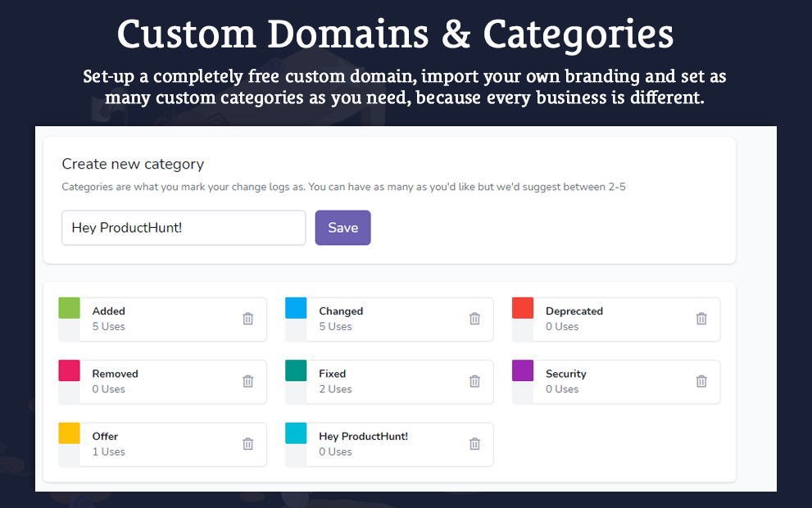Trash the Security category
The height and width of the screenshot is (508, 812).
point(701,381)
